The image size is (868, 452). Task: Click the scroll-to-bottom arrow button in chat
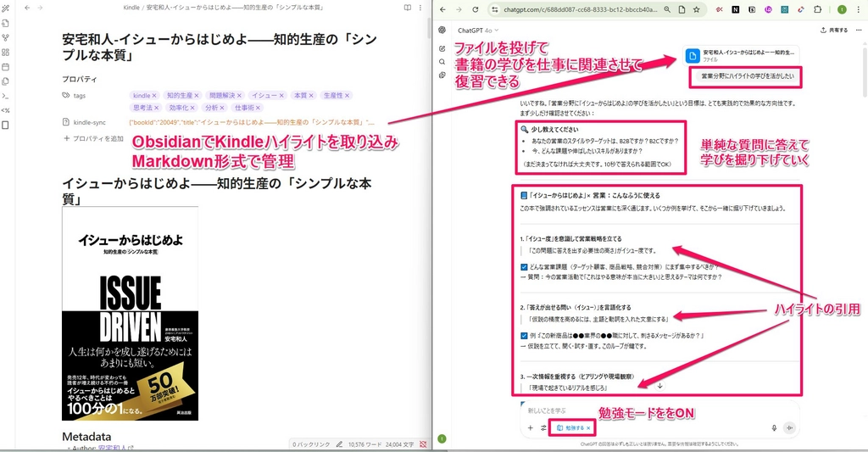659,386
